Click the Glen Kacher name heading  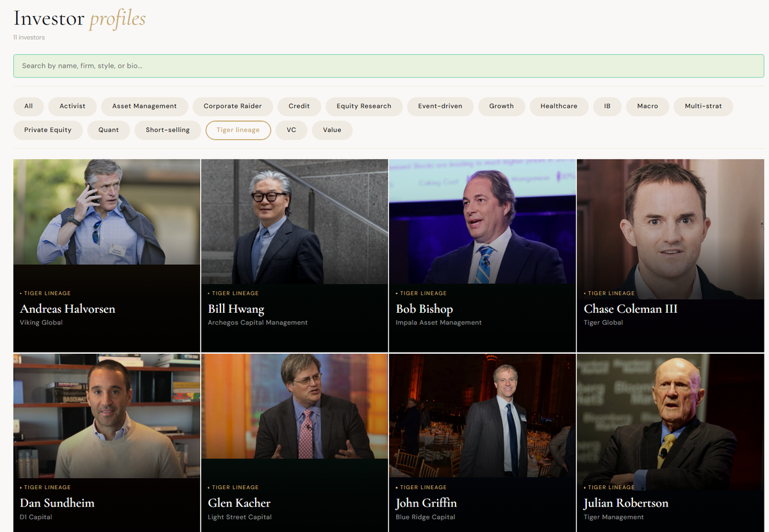pyautogui.click(x=239, y=503)
